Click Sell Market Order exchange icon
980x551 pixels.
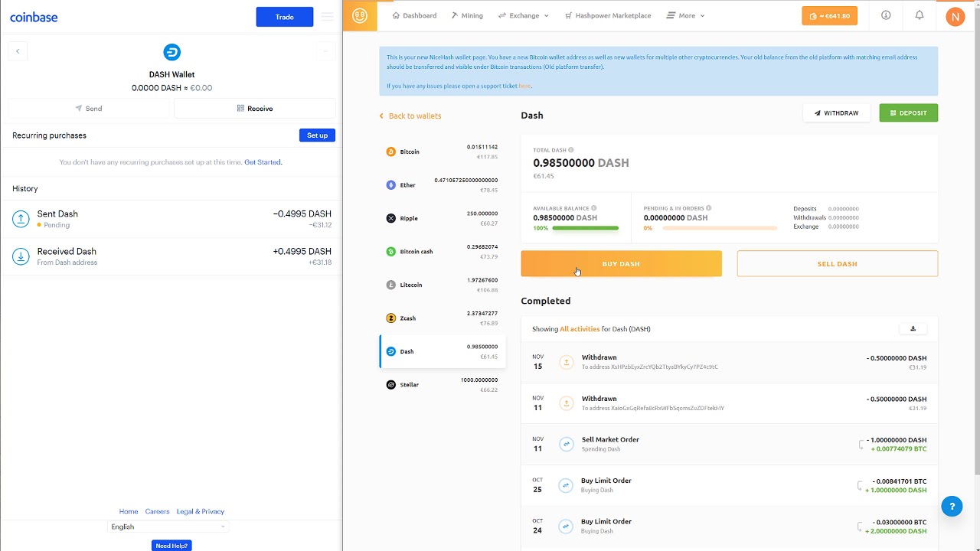567,444
